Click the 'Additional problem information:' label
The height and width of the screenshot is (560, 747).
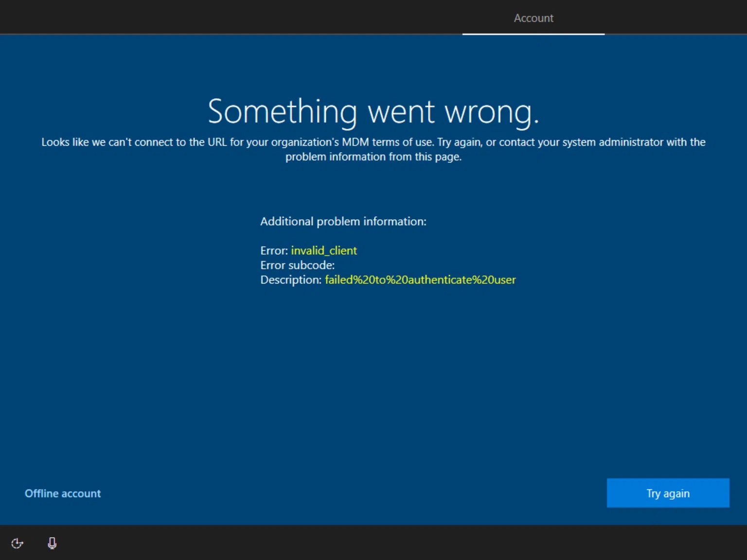(x=343, y=221)
